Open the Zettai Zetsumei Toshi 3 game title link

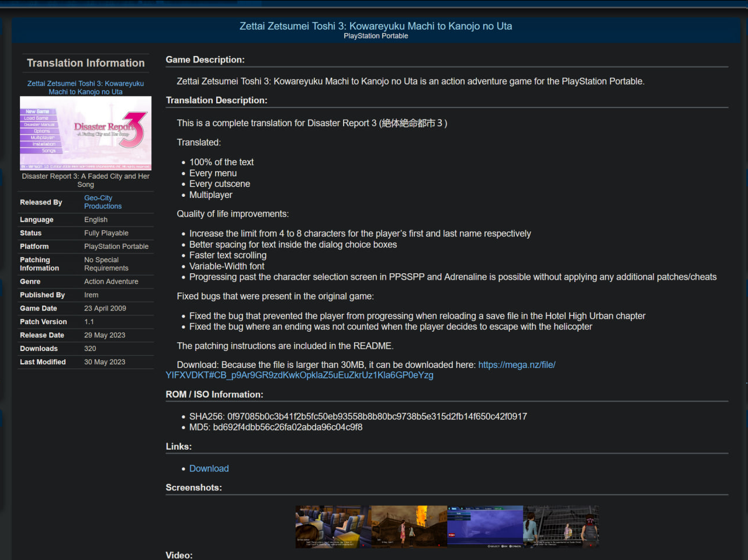[85, 88]
